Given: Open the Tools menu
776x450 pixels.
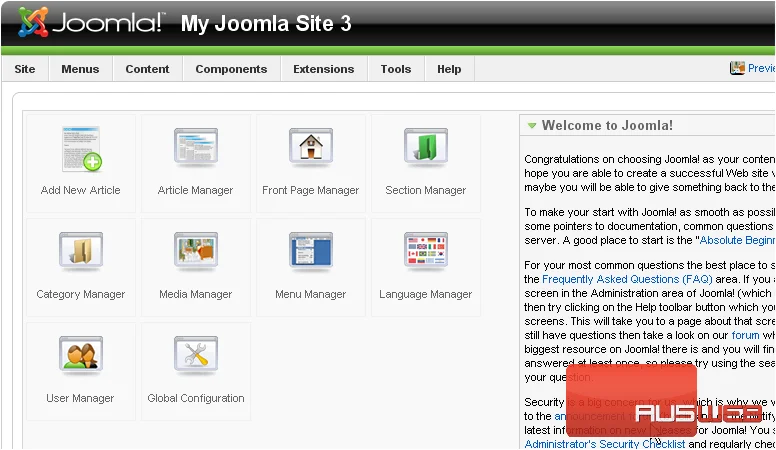Looking at the screenshot, I should coord(396,69).
